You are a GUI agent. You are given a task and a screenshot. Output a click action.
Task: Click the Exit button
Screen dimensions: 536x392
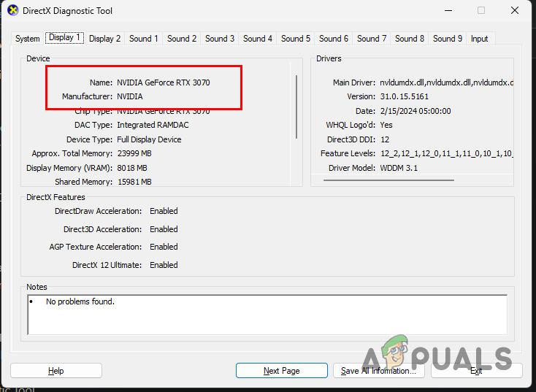476,371
